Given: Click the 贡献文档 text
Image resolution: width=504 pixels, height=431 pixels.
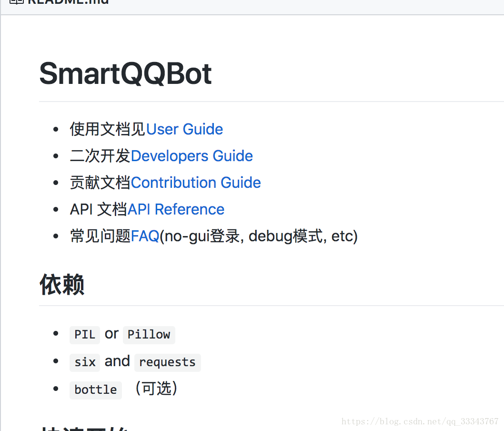Looking at the screenshot, I should click(x=101, y=183).
